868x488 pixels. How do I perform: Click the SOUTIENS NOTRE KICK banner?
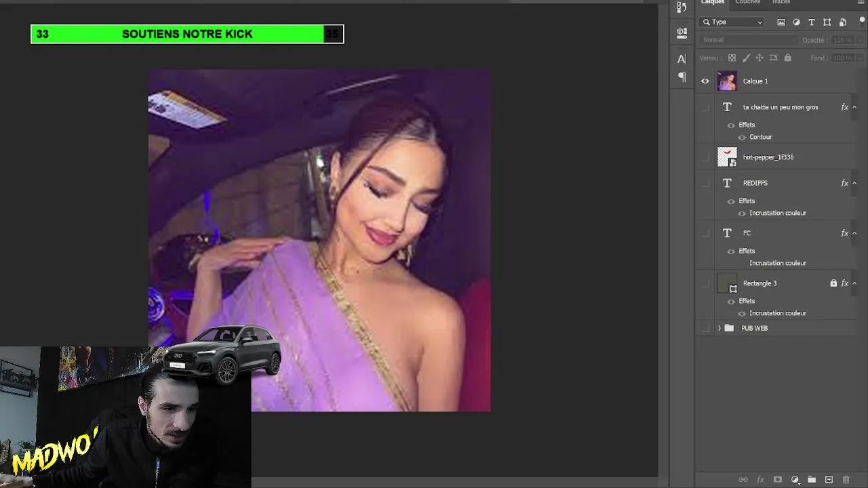pyautogui.click(x=187, y=34)
